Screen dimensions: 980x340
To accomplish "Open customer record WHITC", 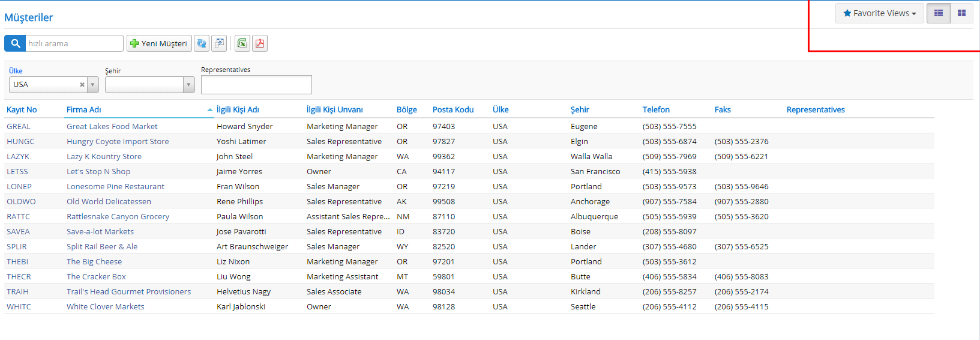I will pos(19,306).
